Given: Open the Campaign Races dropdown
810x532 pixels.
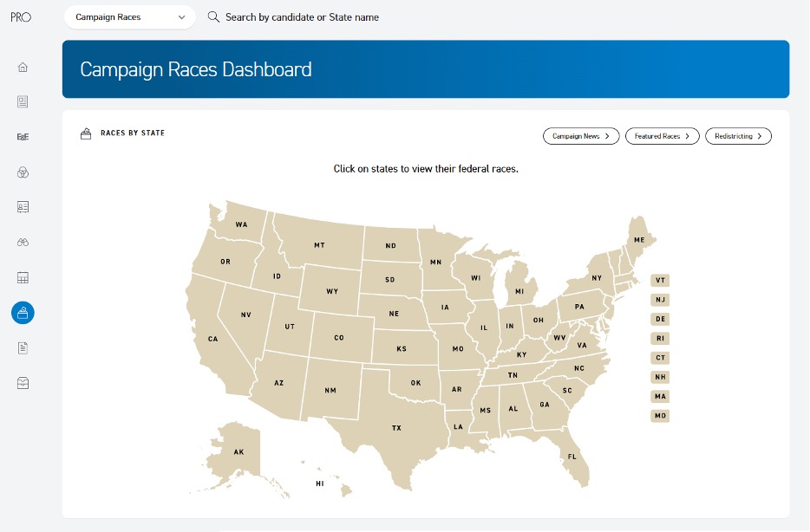Looking at the screenshot, I should [129, 16].
